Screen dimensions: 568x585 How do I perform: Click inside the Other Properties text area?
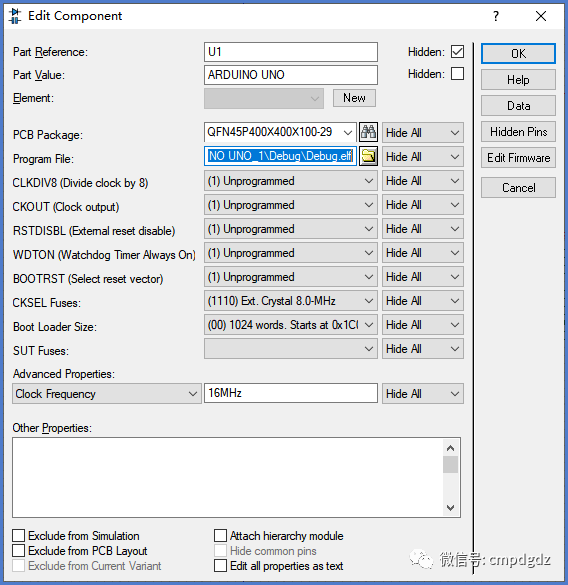(228, 478)
